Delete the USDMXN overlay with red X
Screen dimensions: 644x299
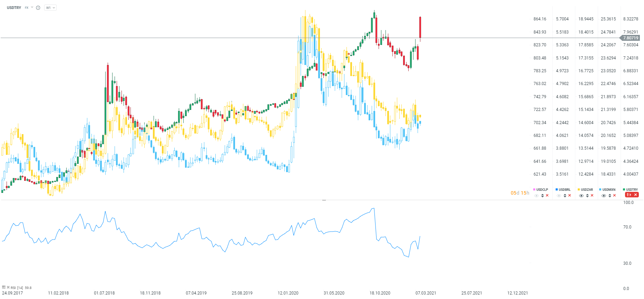coord(614,196)
